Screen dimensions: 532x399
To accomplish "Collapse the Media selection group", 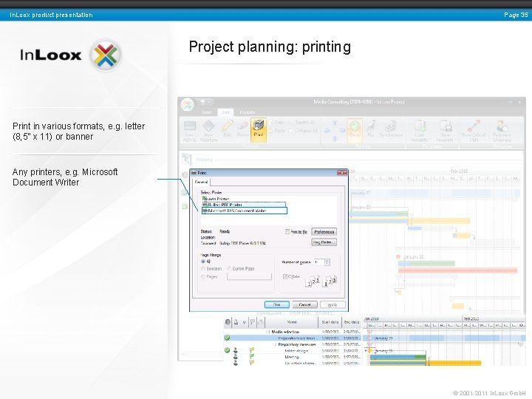I will pos(267,332).
